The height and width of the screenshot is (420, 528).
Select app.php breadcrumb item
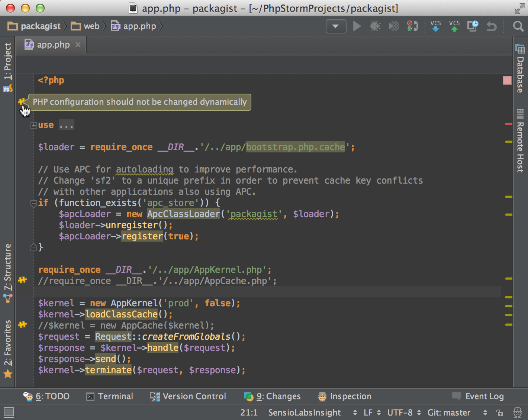pos(133,26)
